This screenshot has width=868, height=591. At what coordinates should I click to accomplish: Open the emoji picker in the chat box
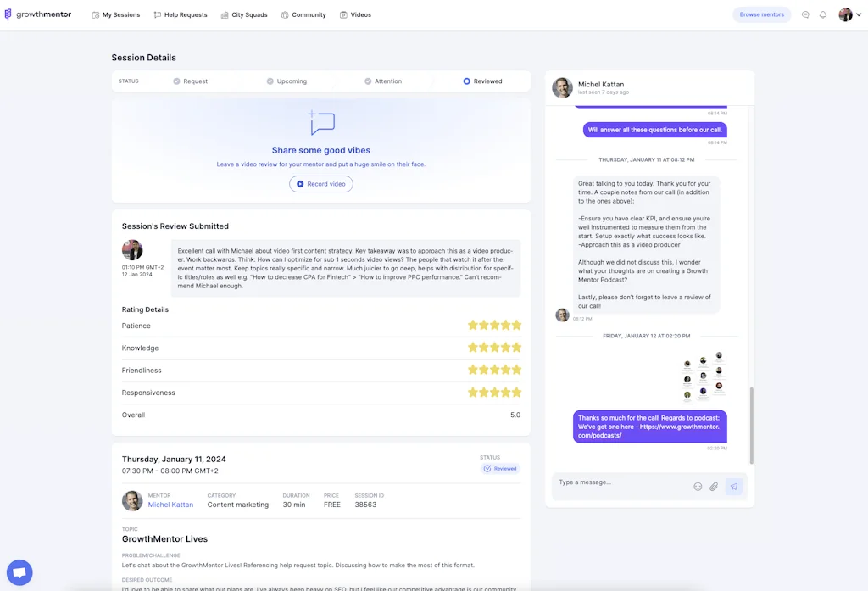[698, 486]
